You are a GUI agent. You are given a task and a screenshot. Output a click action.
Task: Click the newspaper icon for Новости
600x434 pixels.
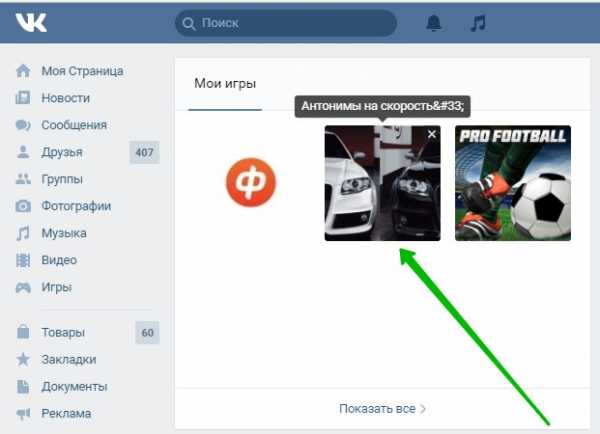(x=23, y=98)
